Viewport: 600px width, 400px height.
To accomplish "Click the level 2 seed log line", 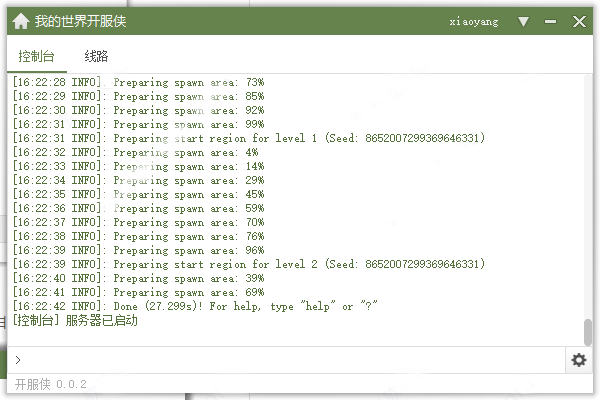I will [x=249, y=264].
